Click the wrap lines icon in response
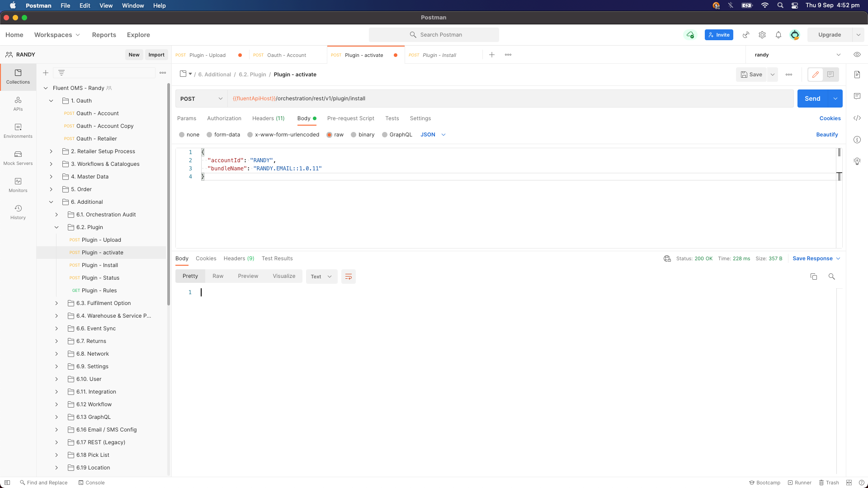Viewport: 868px width, 488px height. coord(348,277)
